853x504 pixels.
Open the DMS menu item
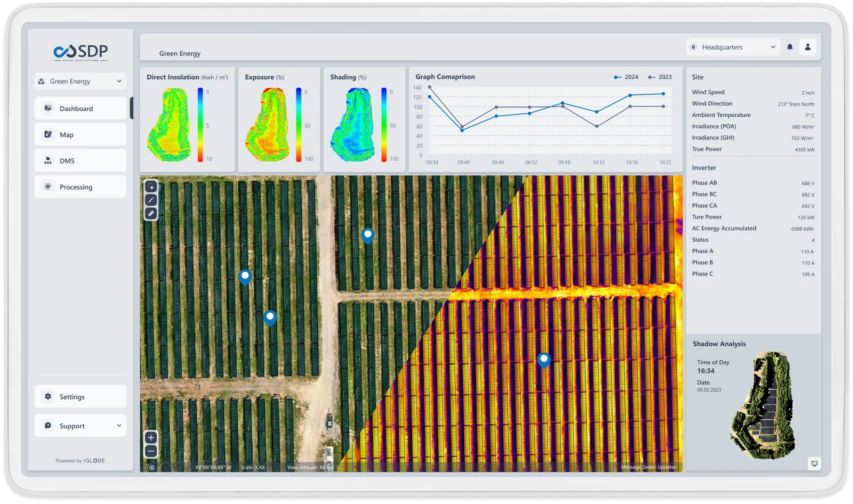click(80, 161)
